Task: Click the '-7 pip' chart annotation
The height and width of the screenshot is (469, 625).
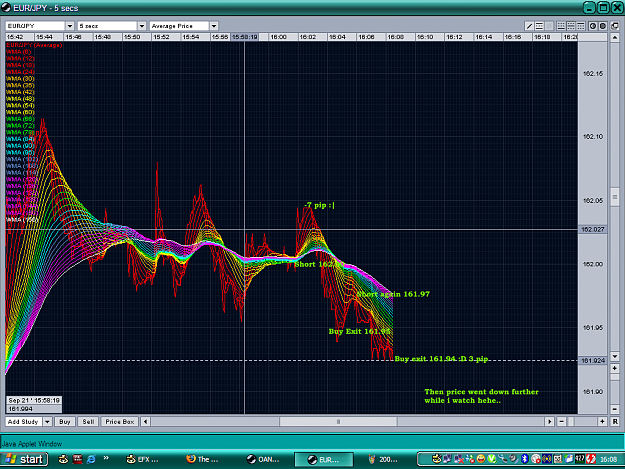Action: point(319,205)
